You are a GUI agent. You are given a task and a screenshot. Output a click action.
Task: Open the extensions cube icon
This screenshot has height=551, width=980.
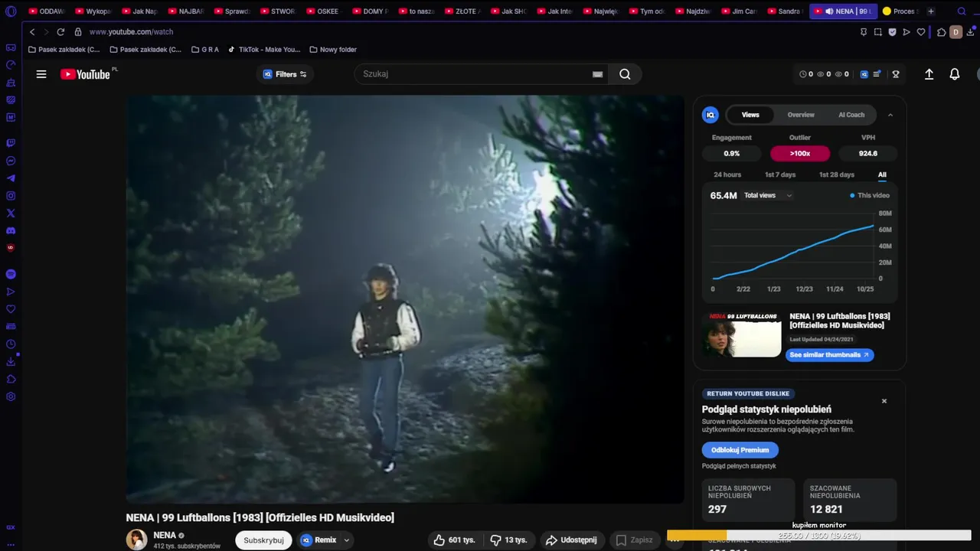tap(942, 32)
